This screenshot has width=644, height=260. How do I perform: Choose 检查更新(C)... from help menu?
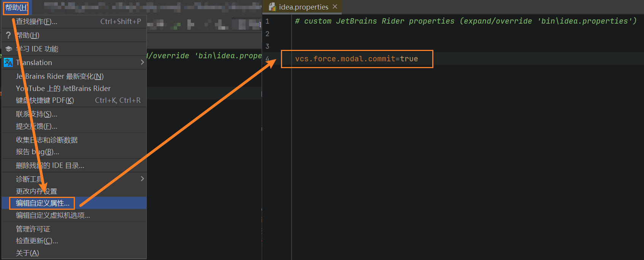point(37,241)
